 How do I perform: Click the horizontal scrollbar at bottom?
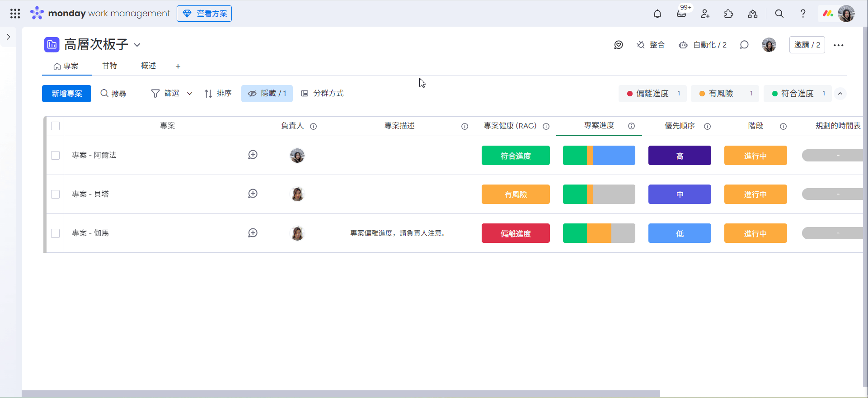click(x=341, y=393)
